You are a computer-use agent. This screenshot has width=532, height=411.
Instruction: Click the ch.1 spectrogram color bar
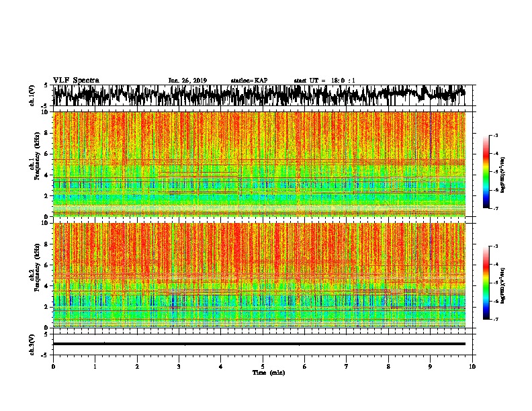[486, 171]
